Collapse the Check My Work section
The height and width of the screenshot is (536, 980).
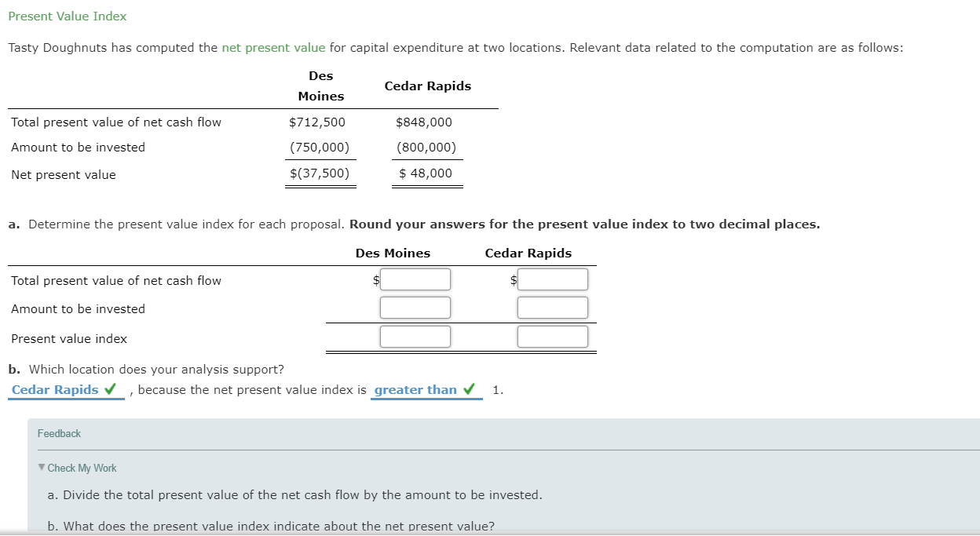click(x=82, y=468)
